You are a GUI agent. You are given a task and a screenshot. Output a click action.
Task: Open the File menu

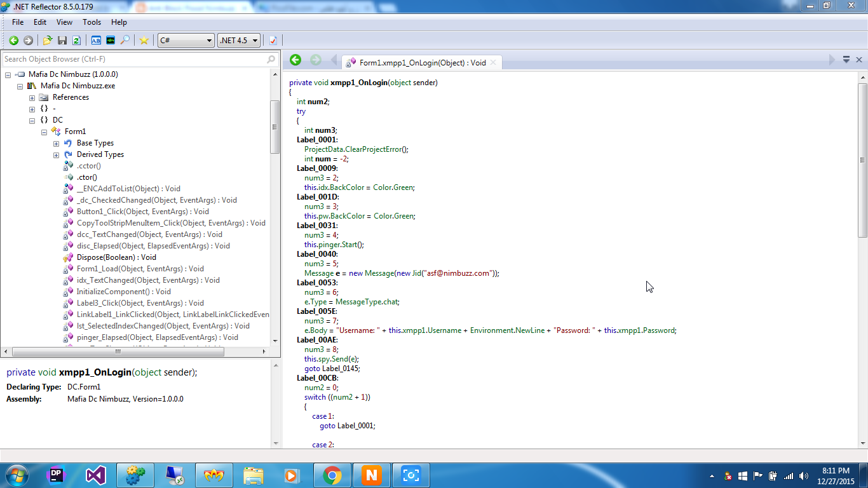tap(18, 22)
